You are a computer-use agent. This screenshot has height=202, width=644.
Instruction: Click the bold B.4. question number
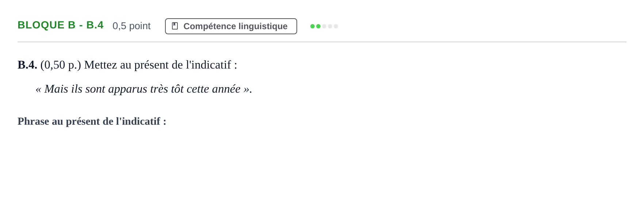pyautogui.click(x=27, y=65)
